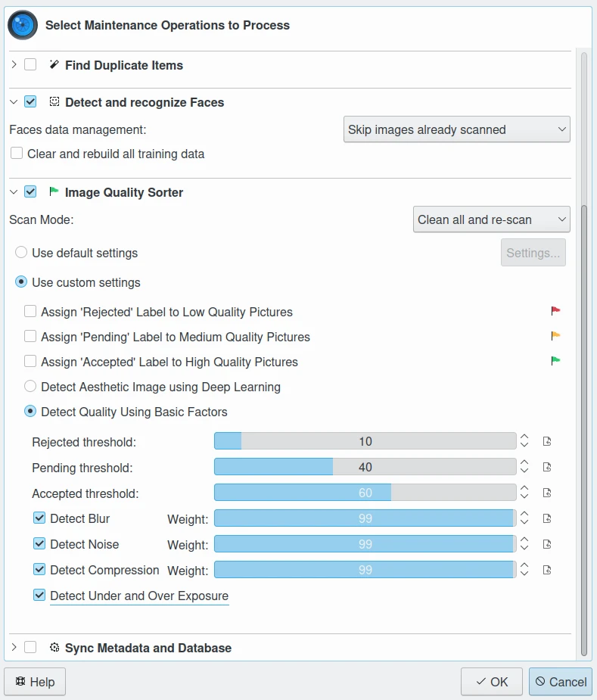
Task: Open the Faces data management dropdown
Action: click(456, 129)
